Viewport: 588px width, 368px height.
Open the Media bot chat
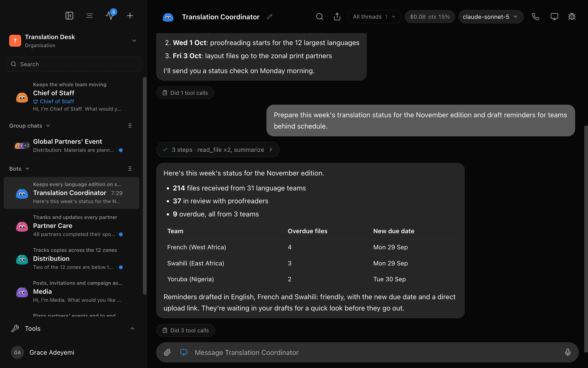(x=71, y=291)
